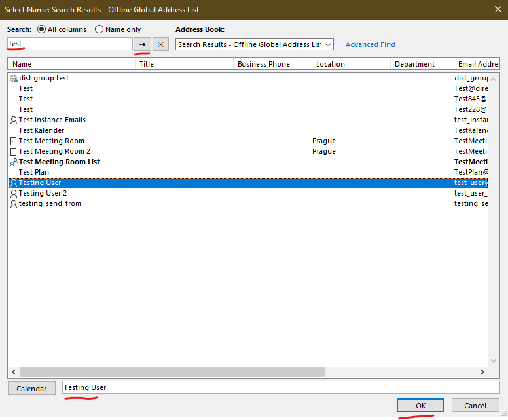Sort by the Location column header
This screenshot has height=420, width=508.
click(351, 64)
